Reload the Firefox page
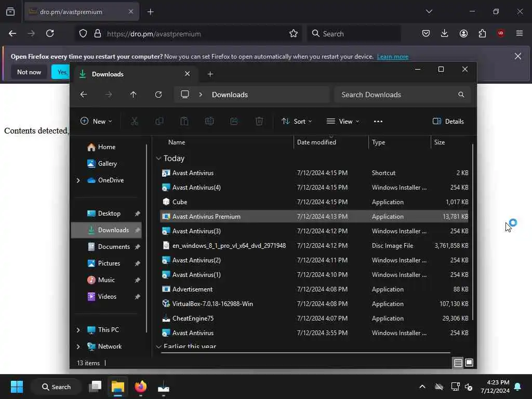Screen dimensions: 532x399 (50, 33)
